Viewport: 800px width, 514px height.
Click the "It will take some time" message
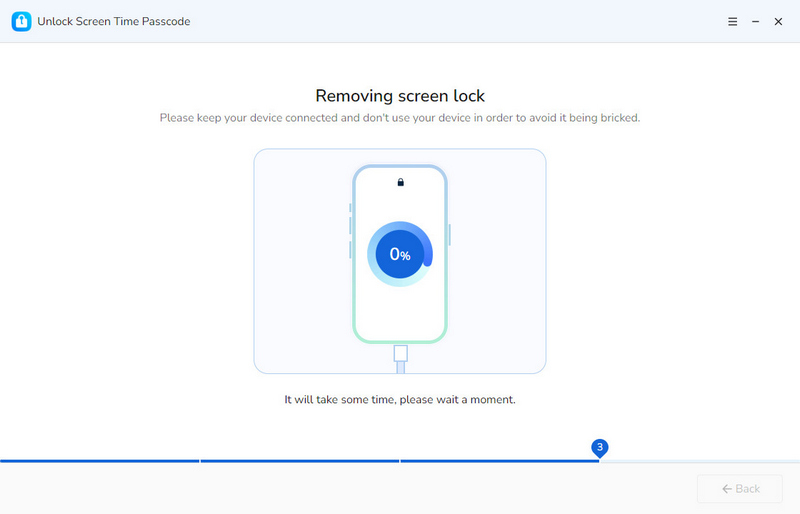pyautogui.click(x=400, y=399)
